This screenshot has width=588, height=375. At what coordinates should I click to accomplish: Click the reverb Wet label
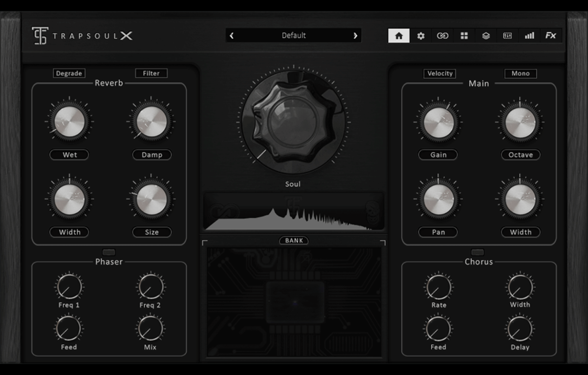pos(69,155)
